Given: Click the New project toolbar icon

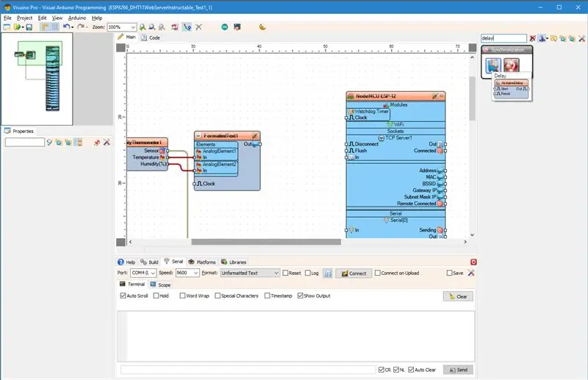Looking at the screenshot, I should click(x=7, y=27).
